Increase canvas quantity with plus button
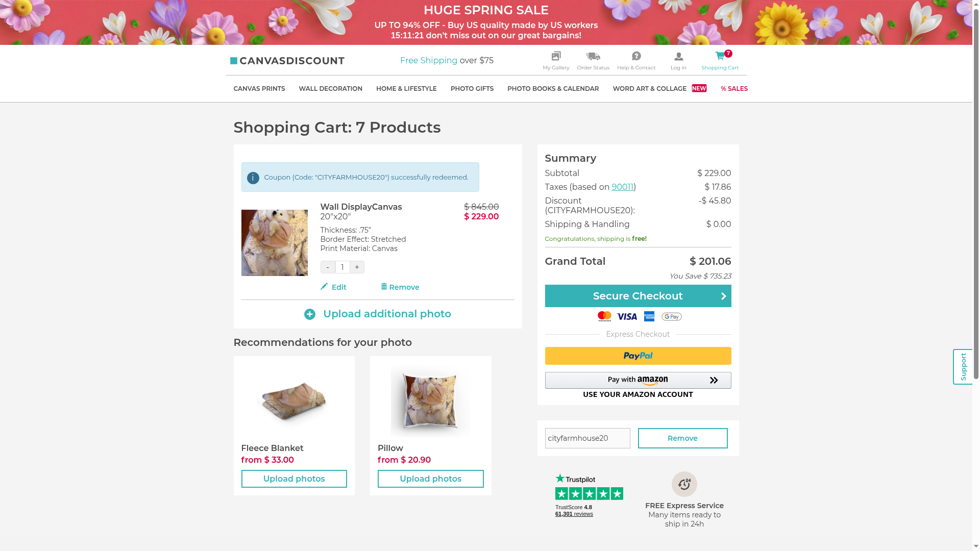This screenshot has width=980, height=551. coord(357,267)
